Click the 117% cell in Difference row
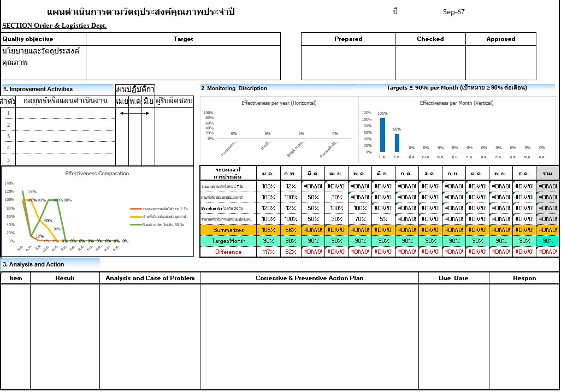Image resolution: width=561 pixels, height=392 pixels. 268,252
